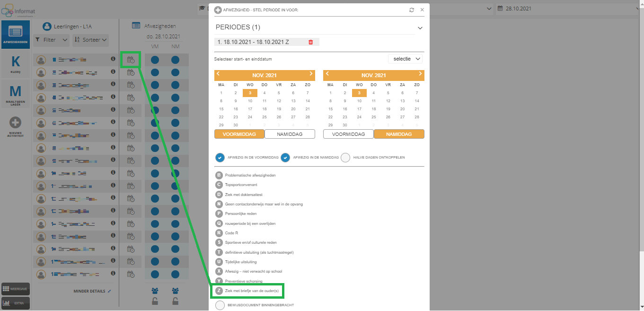
Task: Click the NM group icon below list
Action: pyautogui.click(x=175, y=291)
